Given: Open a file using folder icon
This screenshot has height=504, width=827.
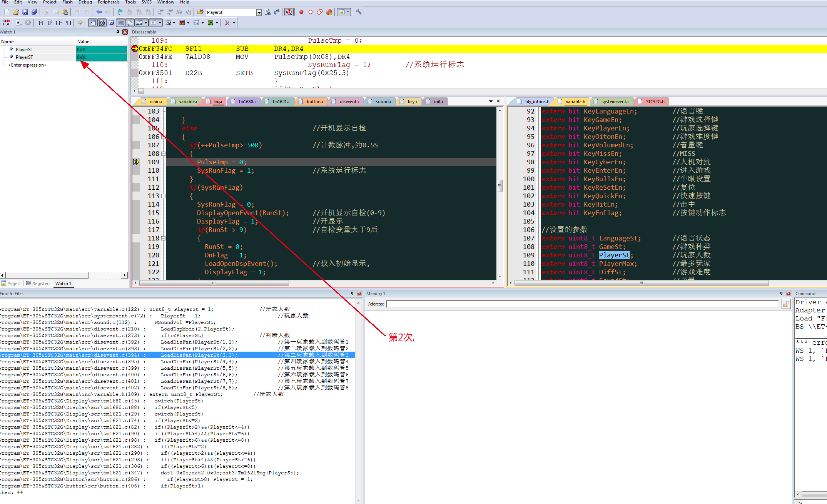Looking at the screenshot, I should pyautogui.click(x=16, y=12).
